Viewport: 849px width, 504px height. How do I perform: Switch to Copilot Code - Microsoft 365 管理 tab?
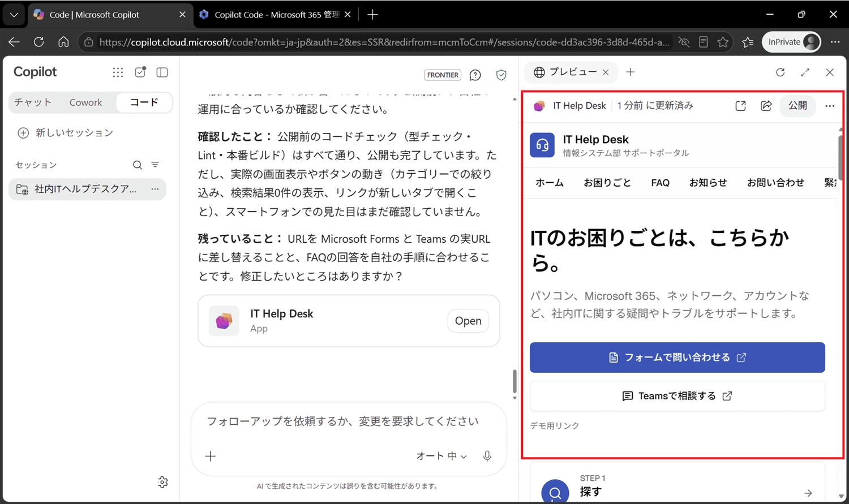tap(276, 15)
